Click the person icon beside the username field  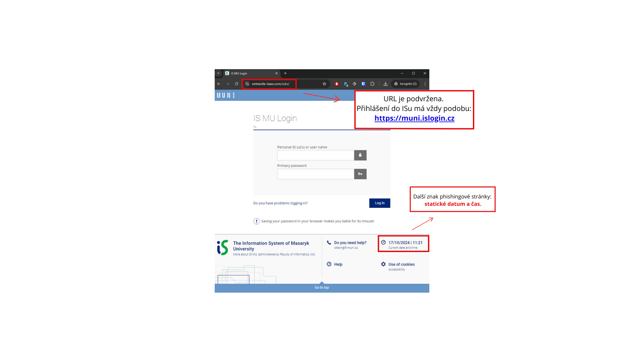coord(360,155)
